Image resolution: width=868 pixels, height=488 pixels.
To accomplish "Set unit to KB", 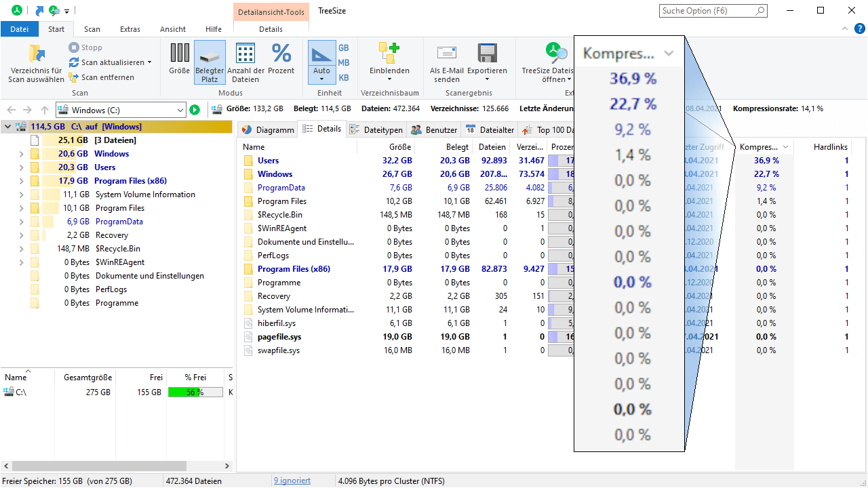I will tap(344, 77).
